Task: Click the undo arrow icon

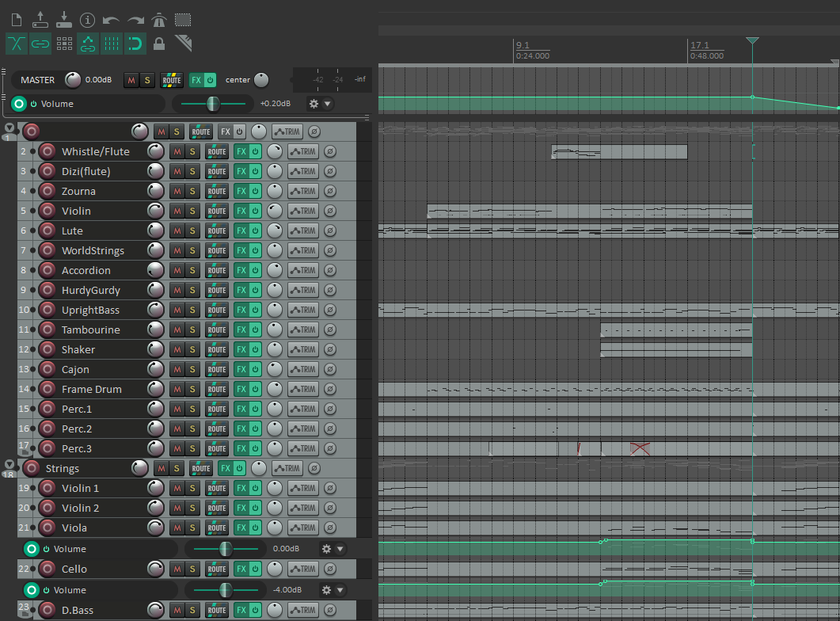Action: [x=111, y=21]
